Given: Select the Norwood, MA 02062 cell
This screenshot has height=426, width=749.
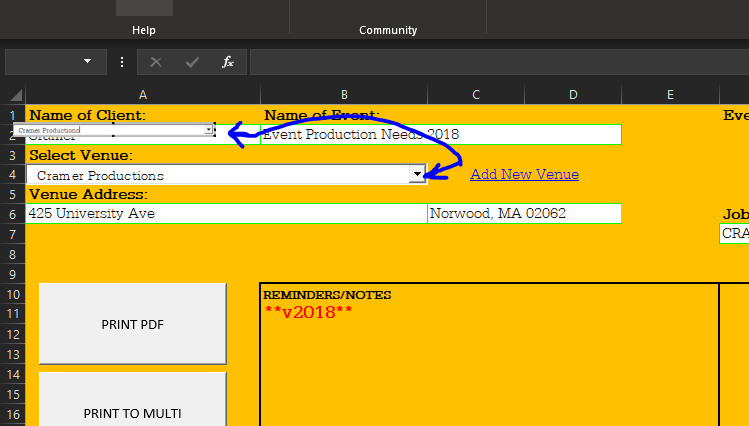Looking at the screenshot, I should click(x=524, y=213).
